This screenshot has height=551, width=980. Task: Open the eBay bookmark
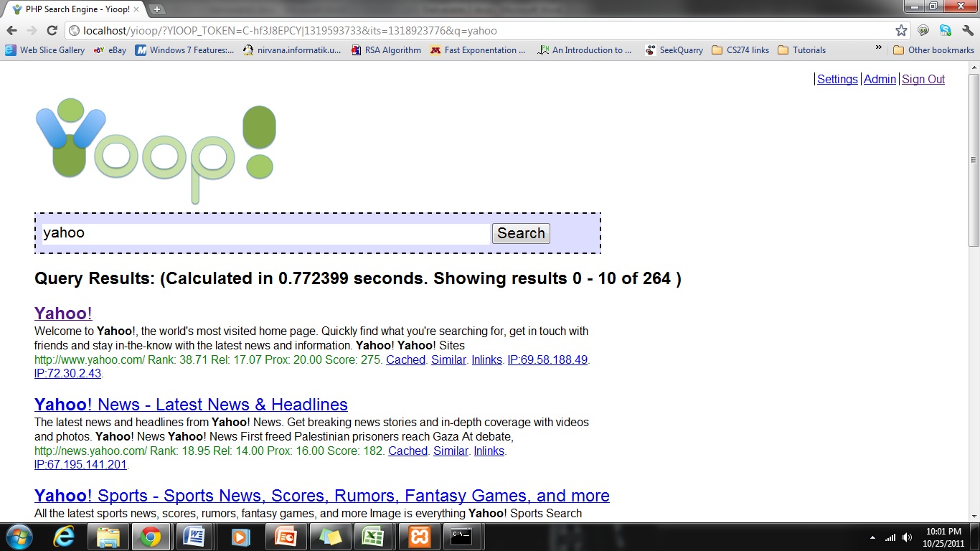[110, 50]
